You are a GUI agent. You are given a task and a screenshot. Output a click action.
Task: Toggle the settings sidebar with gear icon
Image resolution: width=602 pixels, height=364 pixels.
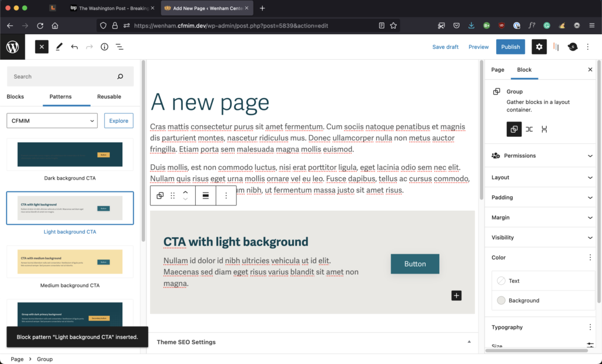point(539,47)
